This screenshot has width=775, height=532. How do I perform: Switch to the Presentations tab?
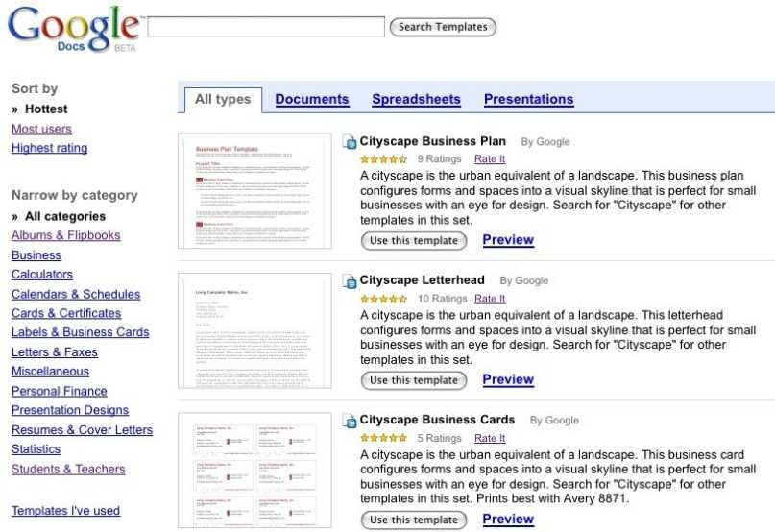pyautogui.click(x=529, y=99)
